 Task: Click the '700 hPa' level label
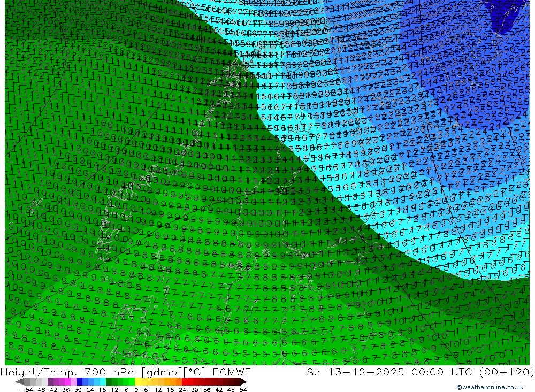[x=110, y=372]
